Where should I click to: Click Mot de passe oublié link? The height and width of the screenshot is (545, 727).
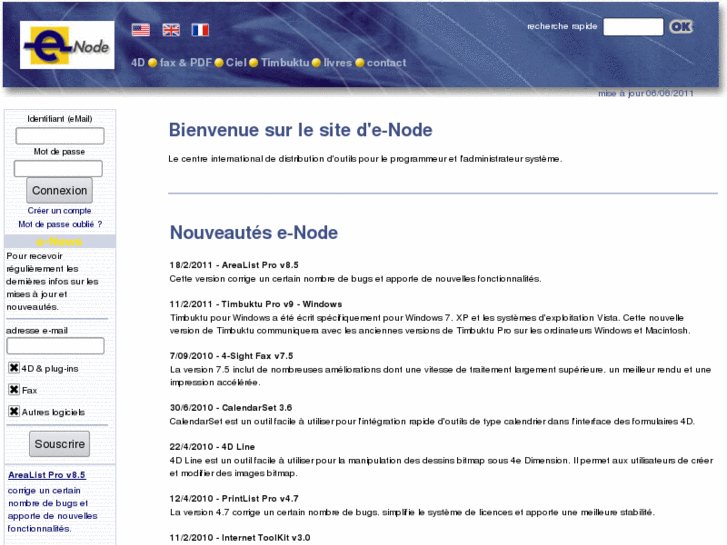(60, 224)
